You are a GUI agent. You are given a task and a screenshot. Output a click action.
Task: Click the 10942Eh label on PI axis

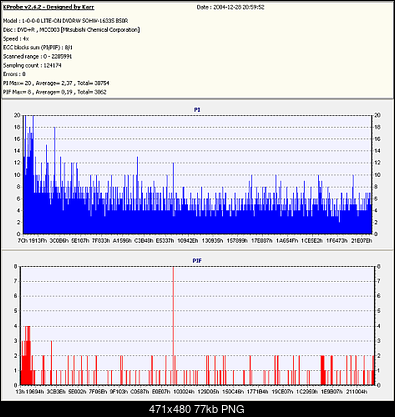pyautogui.click(x=187, y=241)
